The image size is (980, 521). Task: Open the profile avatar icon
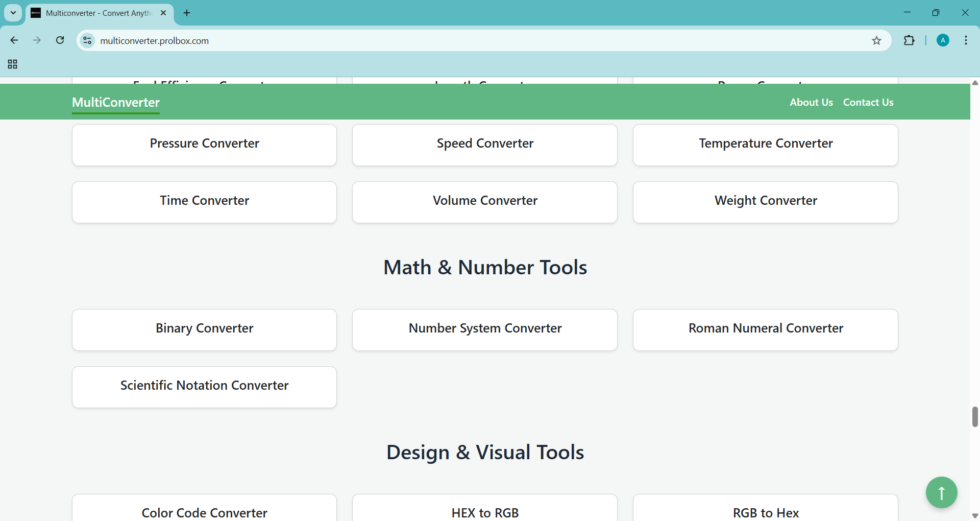(943, 40)
